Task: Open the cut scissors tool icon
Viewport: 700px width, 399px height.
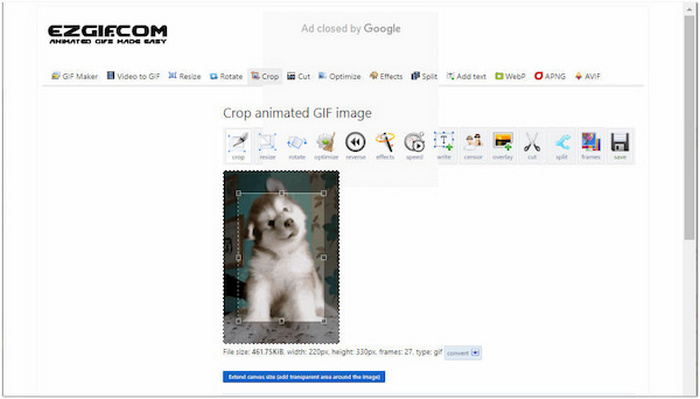Action: click(x=532, y=146)
